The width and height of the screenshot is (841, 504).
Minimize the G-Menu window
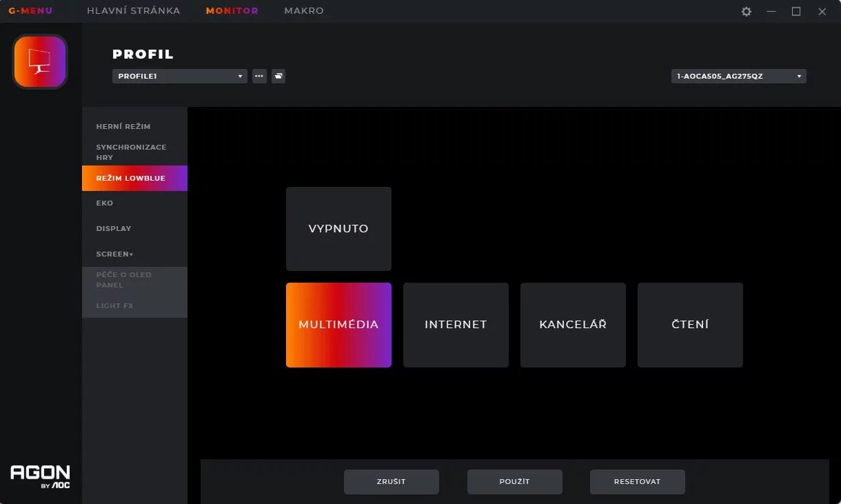pyautogui.click(x=771, y=12)
